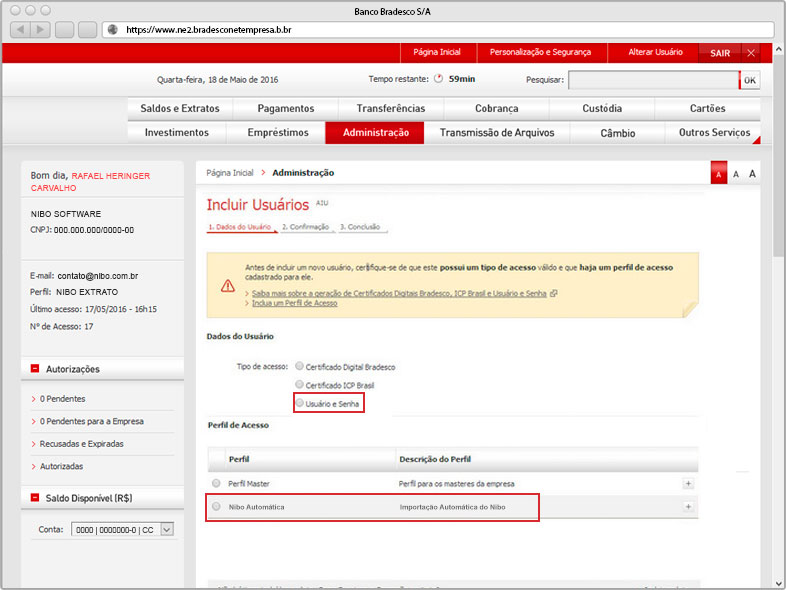Open the Transferências menu
The height and width of the screenshot is (590, 786).
pyautogui.click(x=390, y=108)
